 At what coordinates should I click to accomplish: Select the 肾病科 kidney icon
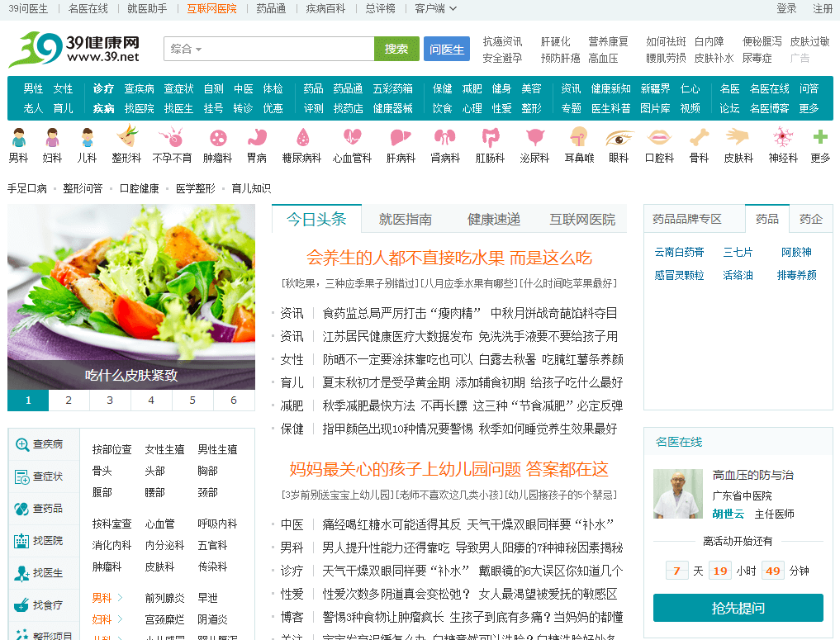coord(445,138)
